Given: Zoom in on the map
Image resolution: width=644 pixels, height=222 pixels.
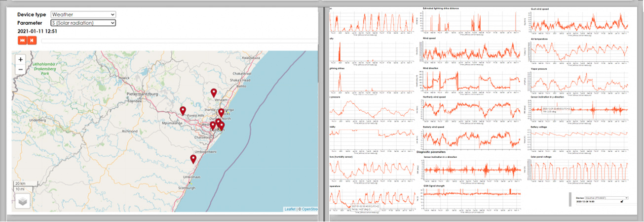Looking at the screenshot, I should click(x=21, y=59).
